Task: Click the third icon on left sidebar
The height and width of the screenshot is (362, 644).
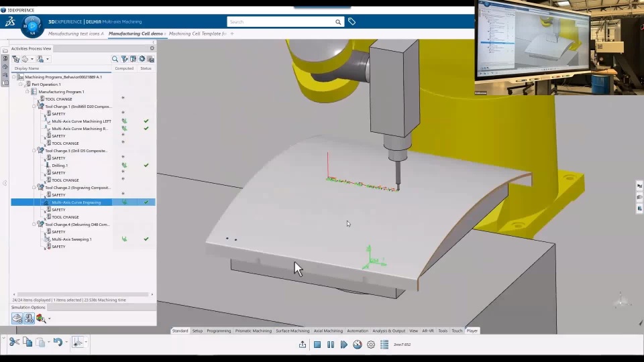Action: coord(5,66)
